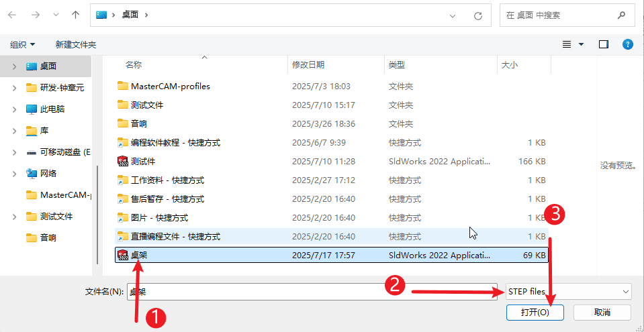This screenshot has height=332, width=644.
Task: Open the Help question mark icon
Action: [x=627, y=44]
